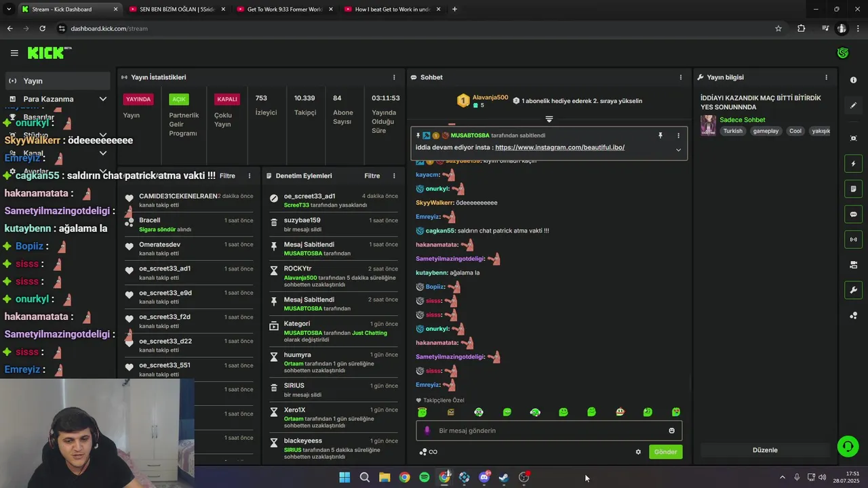Viewport: 868px width, 488px height.
Task: Click CAMIDE31CEKENELRAEN in activity feed
Action: pyautogui.click(x=178, y=196)
